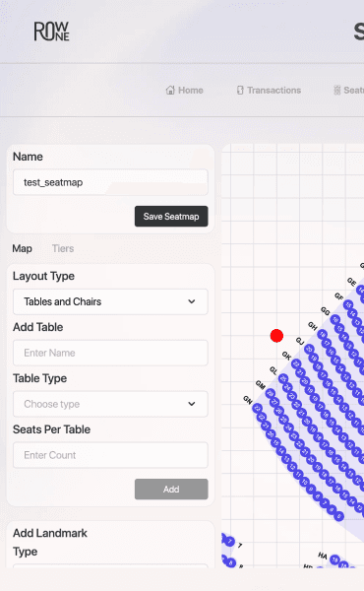Viewport: 364px width, 591px height.
Task: Switch to the Map tab
Action: (23, 249)
